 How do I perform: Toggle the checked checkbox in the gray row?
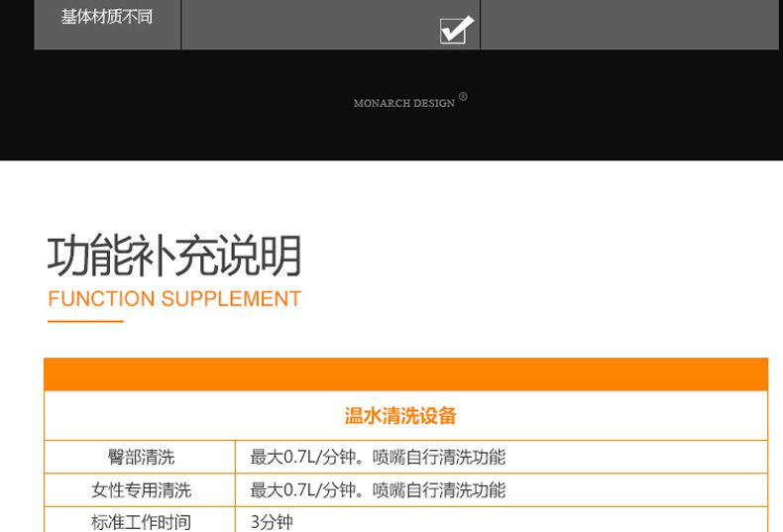(x=456, y=31)
